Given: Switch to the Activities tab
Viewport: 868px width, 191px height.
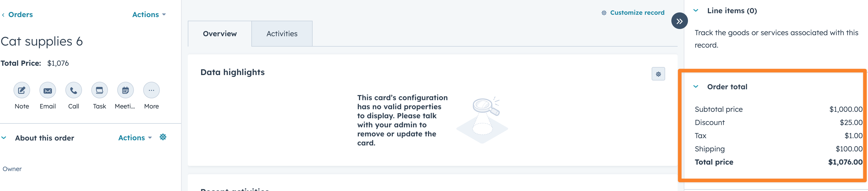Looking at the screenshot, I should (282, 33).
